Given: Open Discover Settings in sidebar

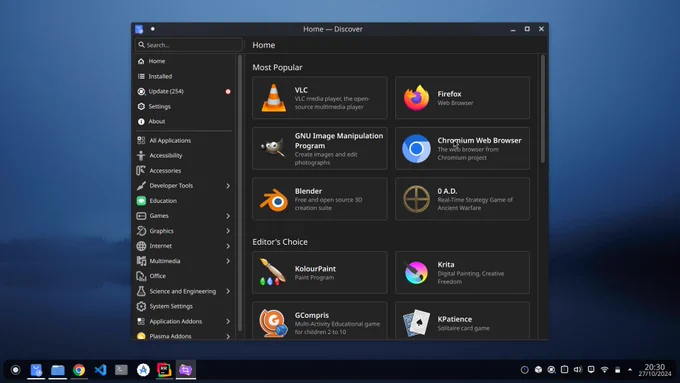Looking at the screenshot, I should tap(184, 106).
